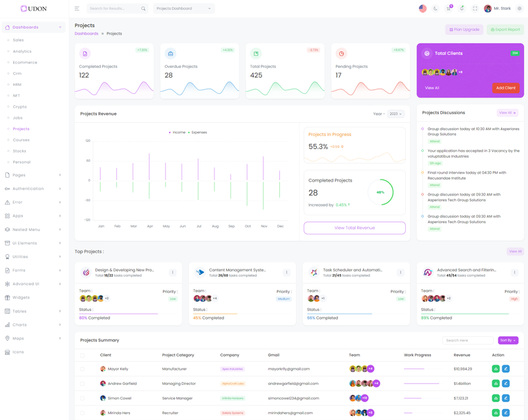Click the Add Client button
Image resolution: width=528 pixels, height=420 pixels.
coord(506,88)
